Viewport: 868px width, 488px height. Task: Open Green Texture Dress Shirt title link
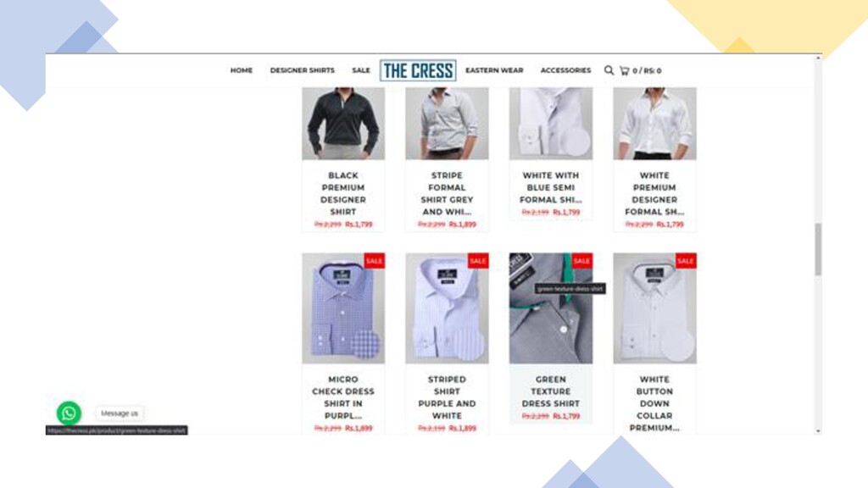(551, 391)
